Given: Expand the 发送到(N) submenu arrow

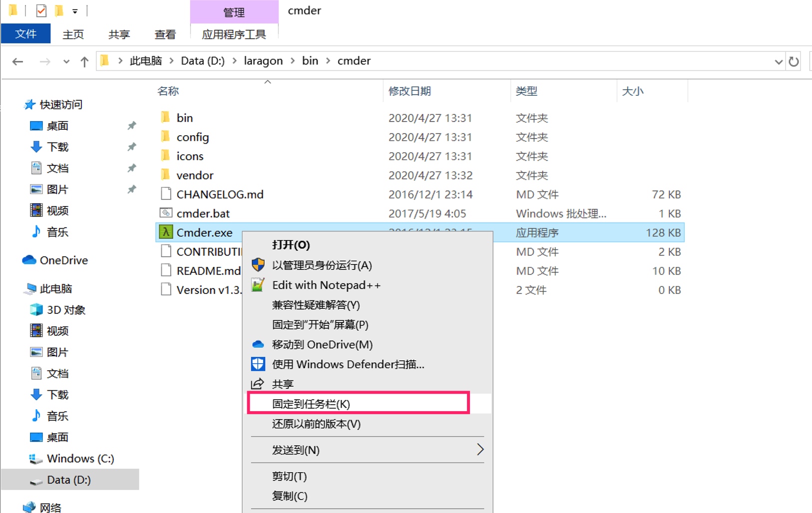Looking at the screenshot, I should coord(479,450).
